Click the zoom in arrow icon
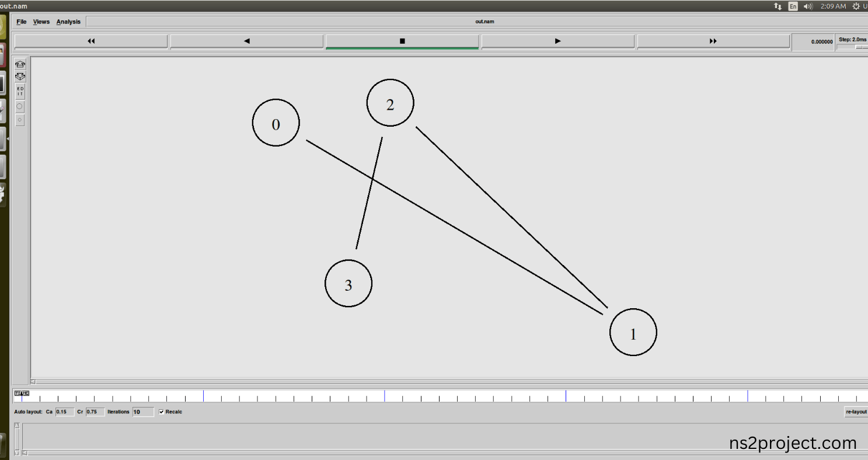The width and height of the screenshot is (868, 460). (x=20, y=64)
